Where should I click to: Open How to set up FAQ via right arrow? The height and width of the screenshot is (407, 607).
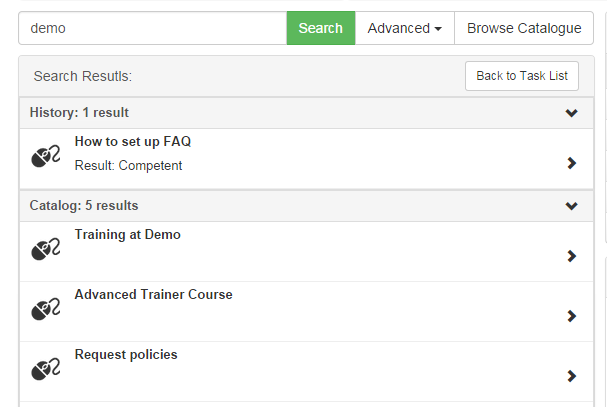[x=571, y=163]
